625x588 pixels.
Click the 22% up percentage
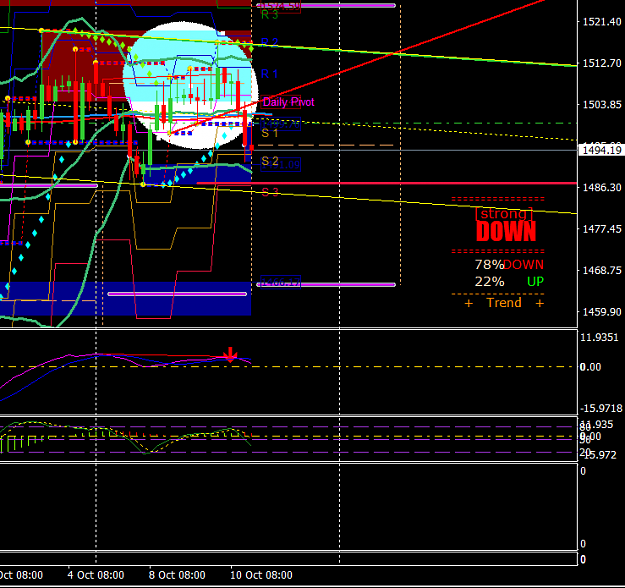tap(489, 282)
